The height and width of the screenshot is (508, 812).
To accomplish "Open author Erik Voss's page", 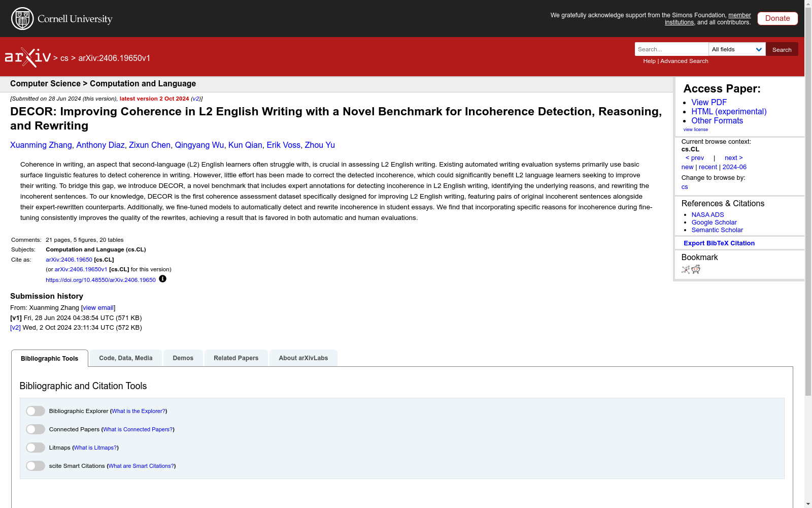I will pyautogui.click(x=284, y=145).
